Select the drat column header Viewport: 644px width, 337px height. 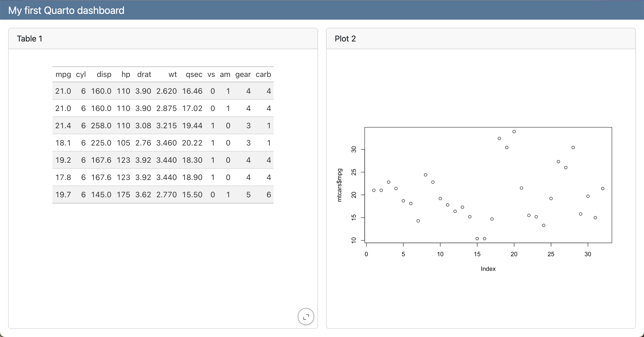coord(144,74)
